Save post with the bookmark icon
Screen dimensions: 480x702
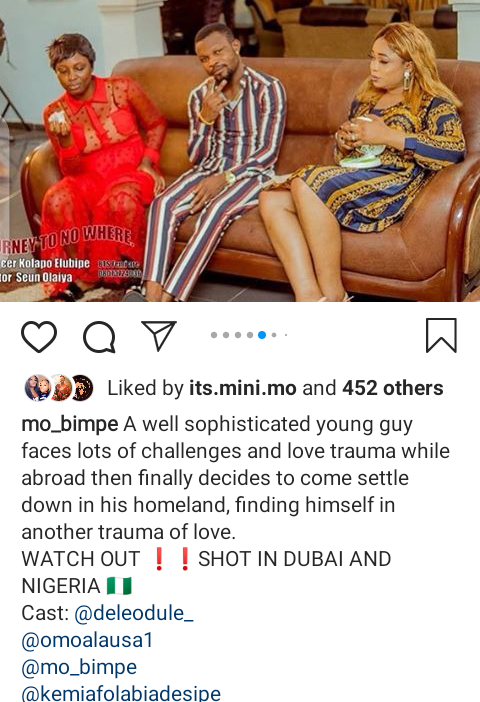(441, 335)
